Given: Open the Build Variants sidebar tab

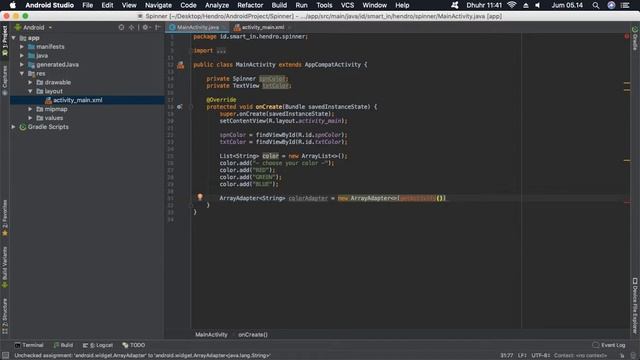Looking at the screenshot, I should click(5, 267).
